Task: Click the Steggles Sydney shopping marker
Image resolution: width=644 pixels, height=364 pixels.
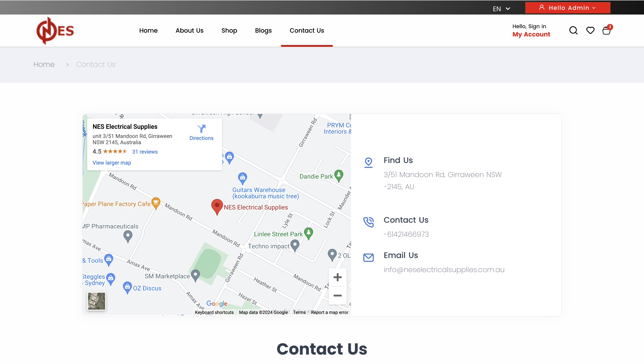Action: point(110,279)
